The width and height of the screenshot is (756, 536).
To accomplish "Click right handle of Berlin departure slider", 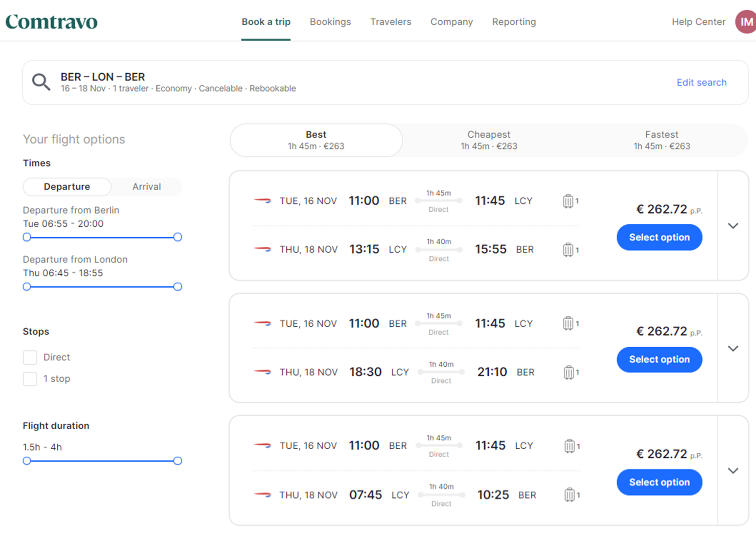I will coord(178,237).
